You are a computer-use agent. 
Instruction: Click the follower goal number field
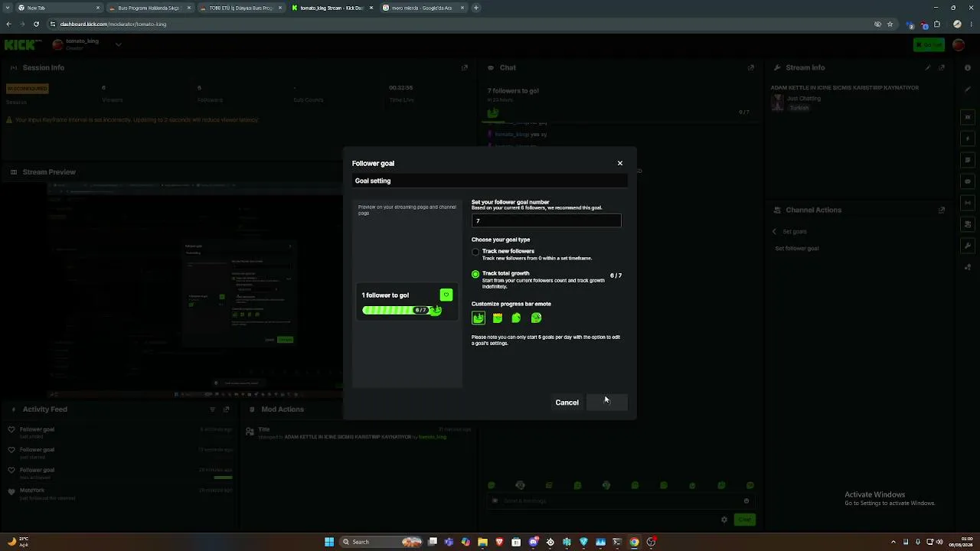[546, 220]
